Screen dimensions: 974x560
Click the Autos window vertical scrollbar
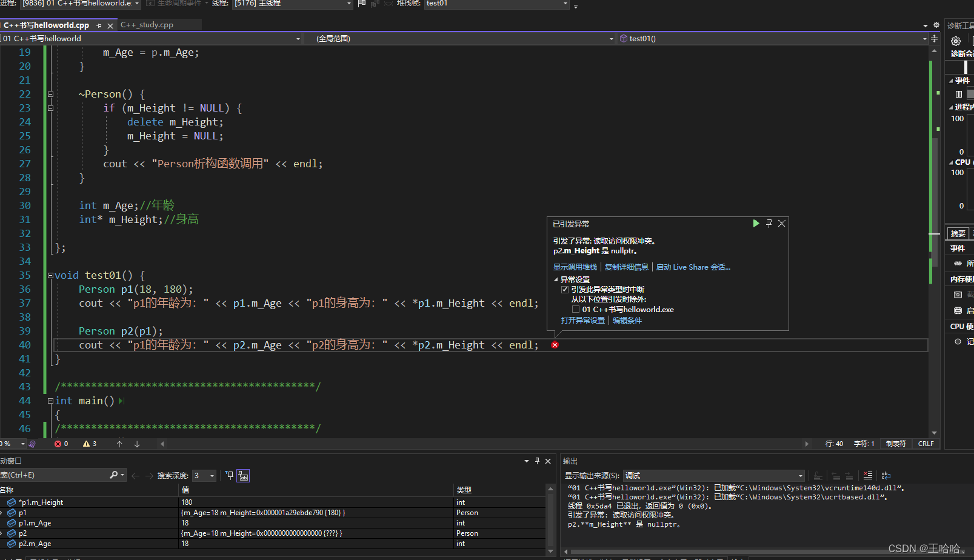pyautogui.click(x=550, y=519)
